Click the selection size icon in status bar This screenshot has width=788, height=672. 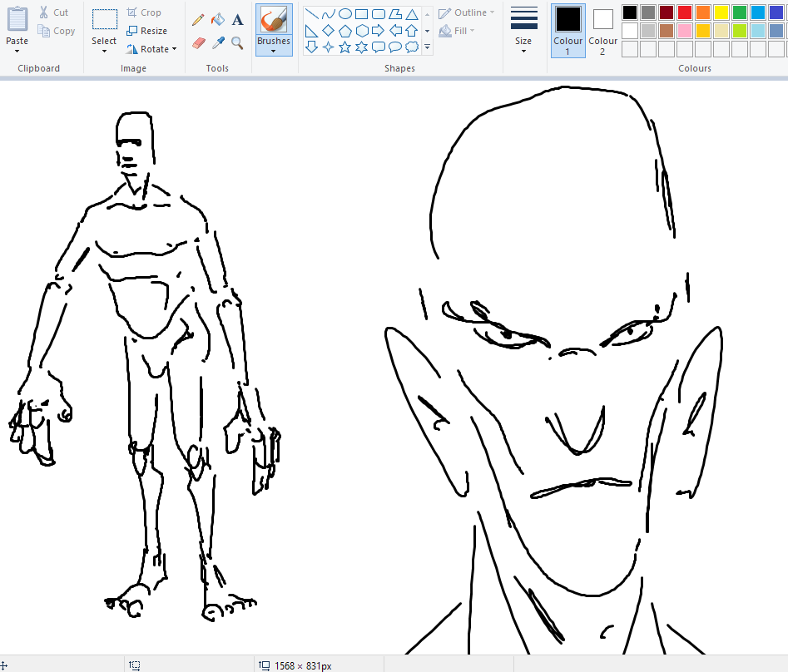point(134,665)
